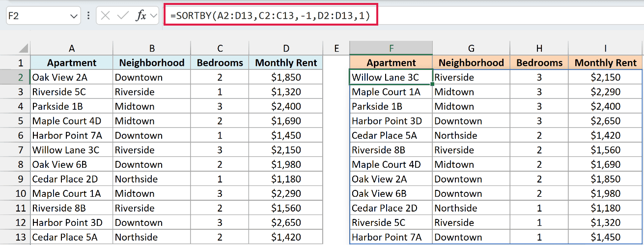Click the formula bar containing the SORTBY formula
The width and height of the screenshot is (644, 245).
pos(403,16)
